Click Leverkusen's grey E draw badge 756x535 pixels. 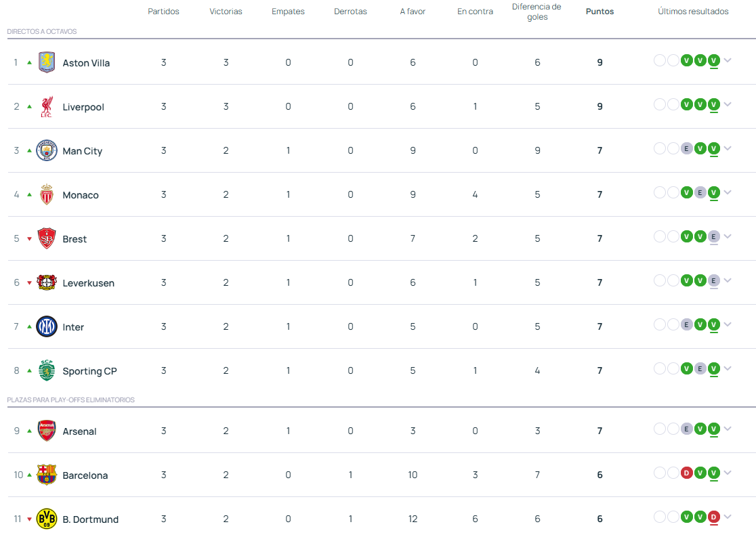713,280
